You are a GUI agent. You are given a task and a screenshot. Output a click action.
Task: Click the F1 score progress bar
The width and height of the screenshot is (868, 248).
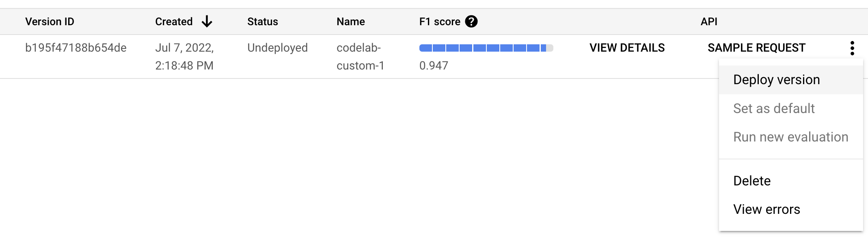tap(486, 47)
